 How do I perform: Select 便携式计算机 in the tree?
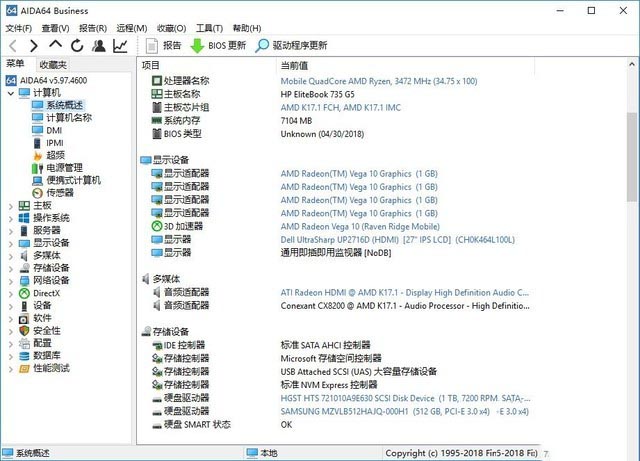(67, 180)
